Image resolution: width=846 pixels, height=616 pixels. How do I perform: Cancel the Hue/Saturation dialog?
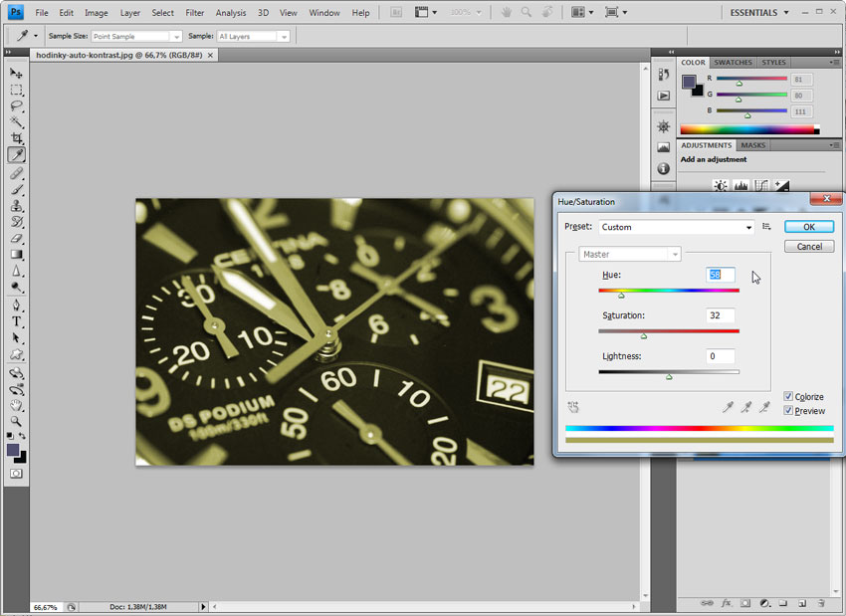tap(808, 246)
